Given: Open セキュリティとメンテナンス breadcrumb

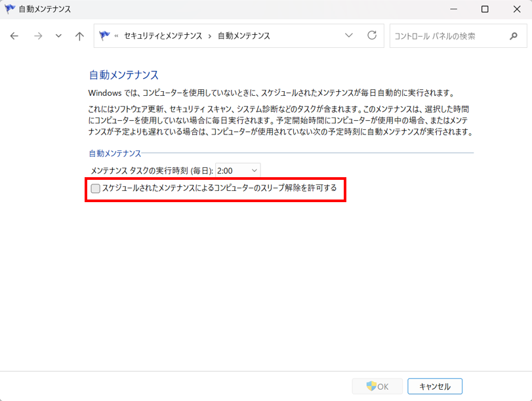Looking at the screenshot, I should (163, 36).
